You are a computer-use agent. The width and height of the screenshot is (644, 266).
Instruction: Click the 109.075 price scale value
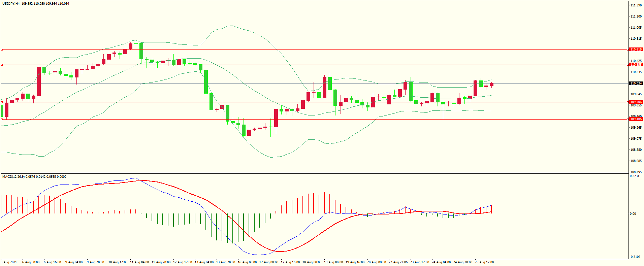coord(636,139)
